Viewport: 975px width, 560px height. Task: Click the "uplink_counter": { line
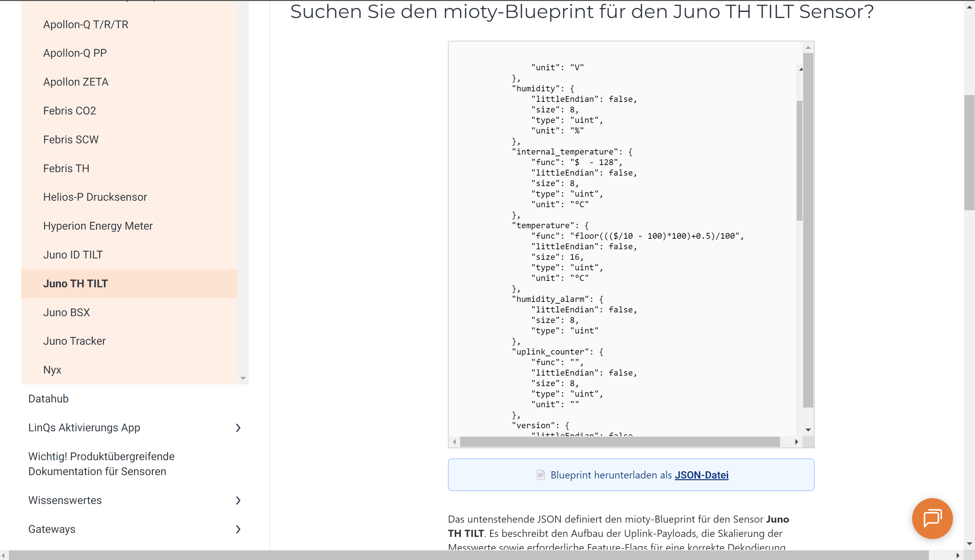557,352
